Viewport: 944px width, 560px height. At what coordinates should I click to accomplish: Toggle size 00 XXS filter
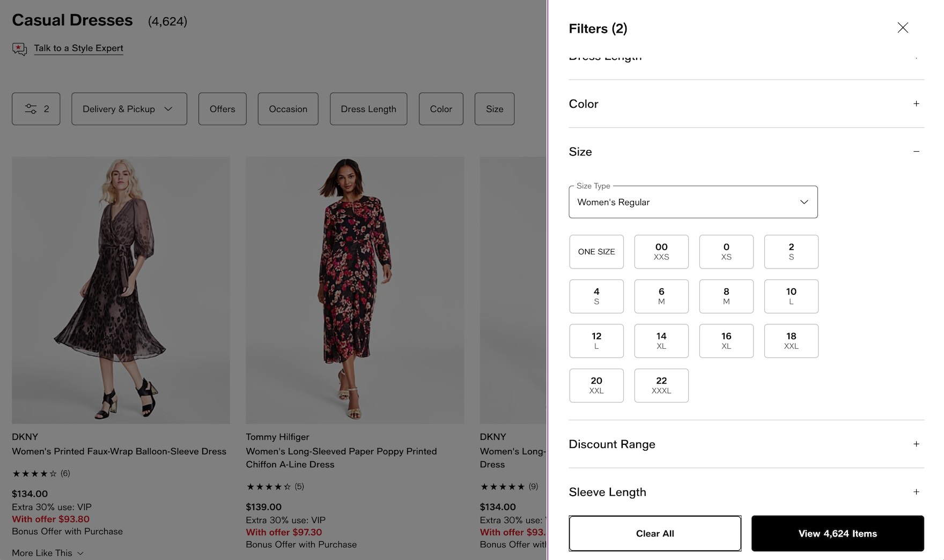tap(661, 251)
